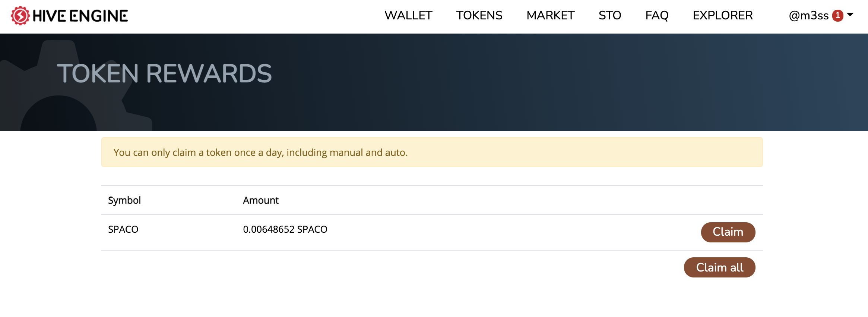Claim the SPACO token reward
Viewport: 868px width, 317px height.
(x=728, y=232)
